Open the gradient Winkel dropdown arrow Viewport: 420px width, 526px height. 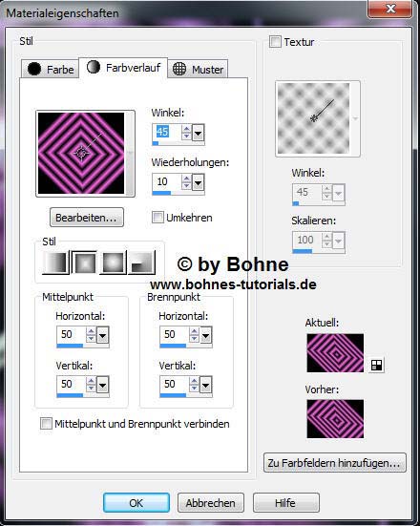(x=199, y=134)
